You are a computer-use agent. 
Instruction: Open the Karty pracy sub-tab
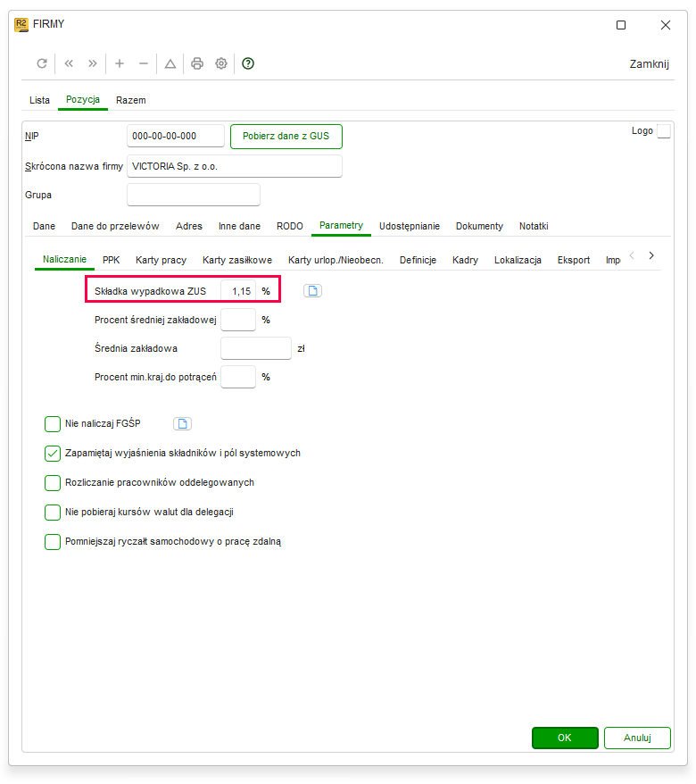(161, 260)
